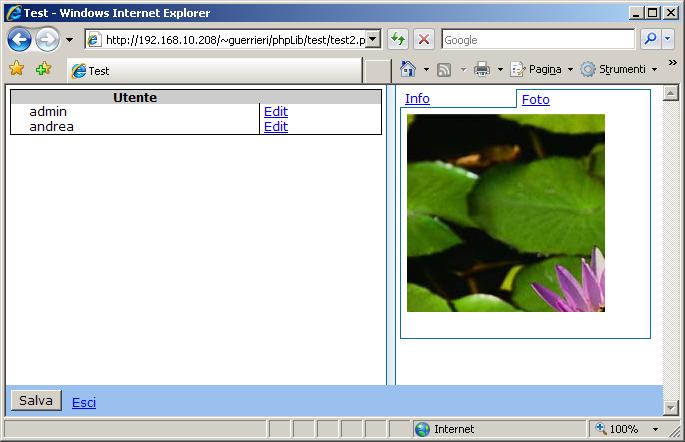
Task: Switch to the Info tab
Action: 417,99
